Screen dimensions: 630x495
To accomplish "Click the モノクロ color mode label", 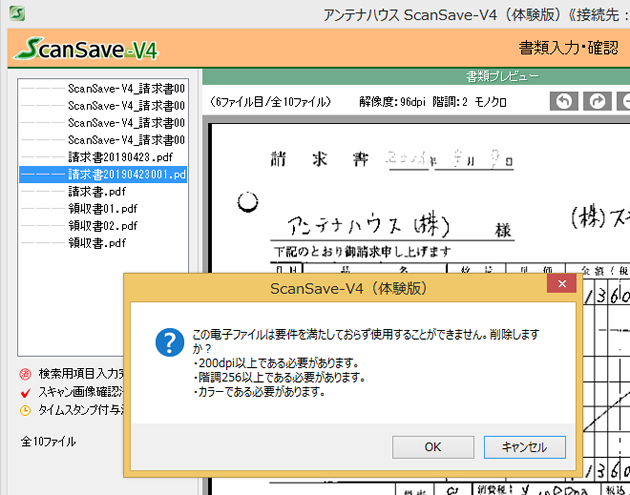I will [490, 102].
